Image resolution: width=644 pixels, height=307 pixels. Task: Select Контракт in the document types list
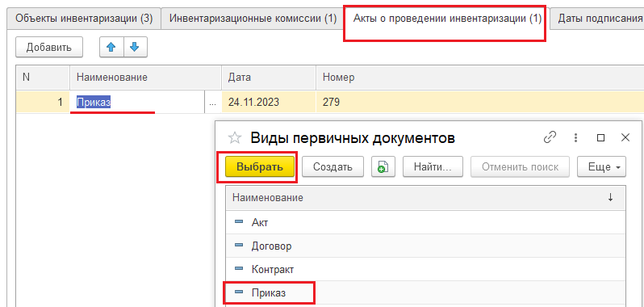425,269
